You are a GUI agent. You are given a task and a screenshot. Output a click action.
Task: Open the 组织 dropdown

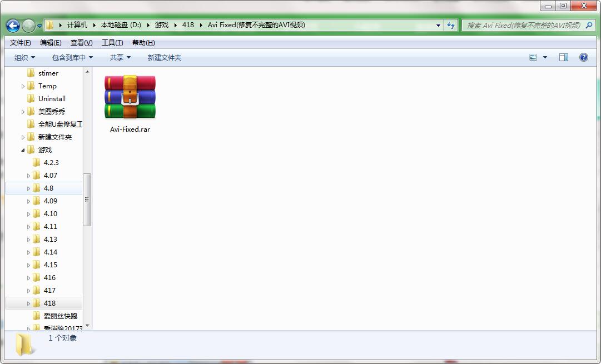pyautogui.click(x=24, y=57)
